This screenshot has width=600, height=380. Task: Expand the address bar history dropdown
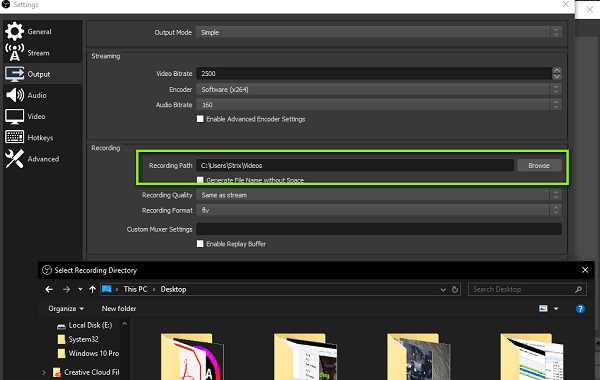(x=443, y=290)
